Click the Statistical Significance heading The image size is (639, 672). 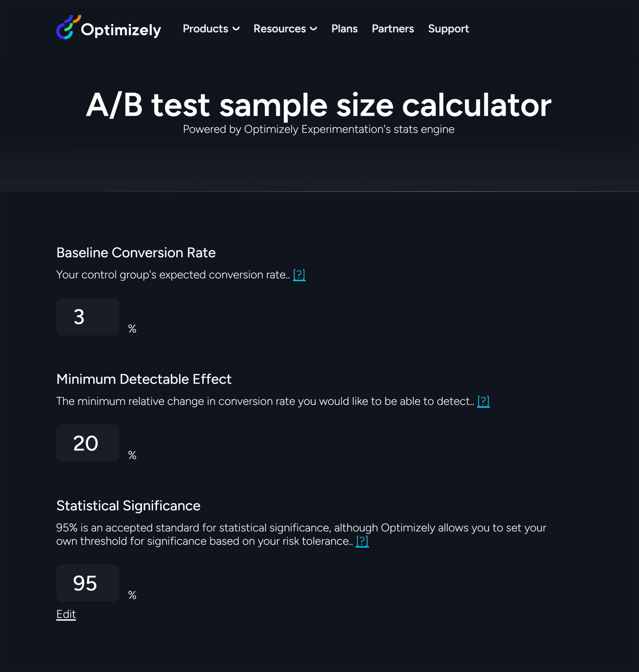(128, 505)
